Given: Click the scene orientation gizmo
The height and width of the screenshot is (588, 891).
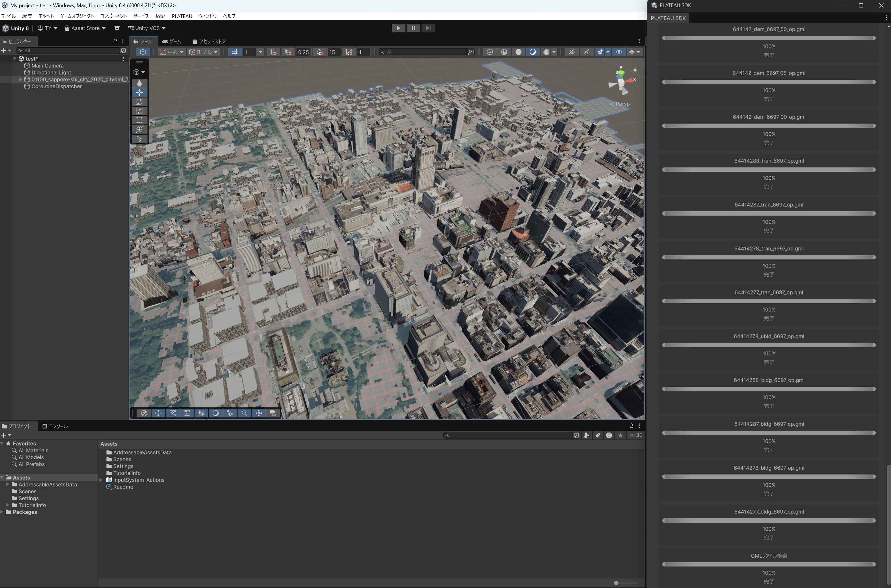Looking at the screenshot, I should click(621, 82).
